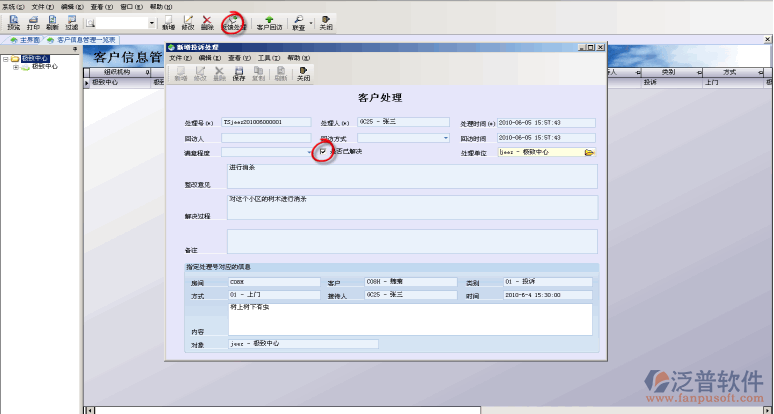Click the 联查 toolbar button
774x414 pixels.
point(299,22)
